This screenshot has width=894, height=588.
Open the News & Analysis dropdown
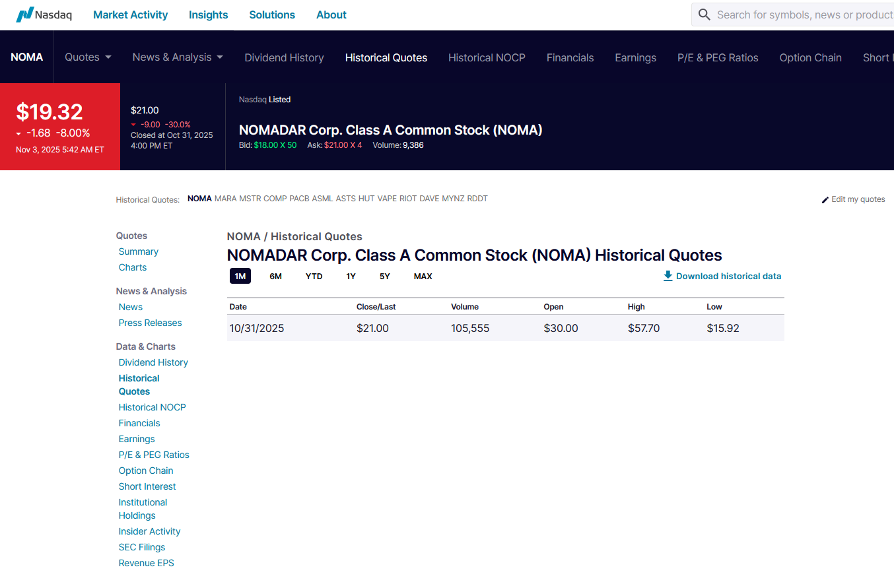[x=178, y=57]
